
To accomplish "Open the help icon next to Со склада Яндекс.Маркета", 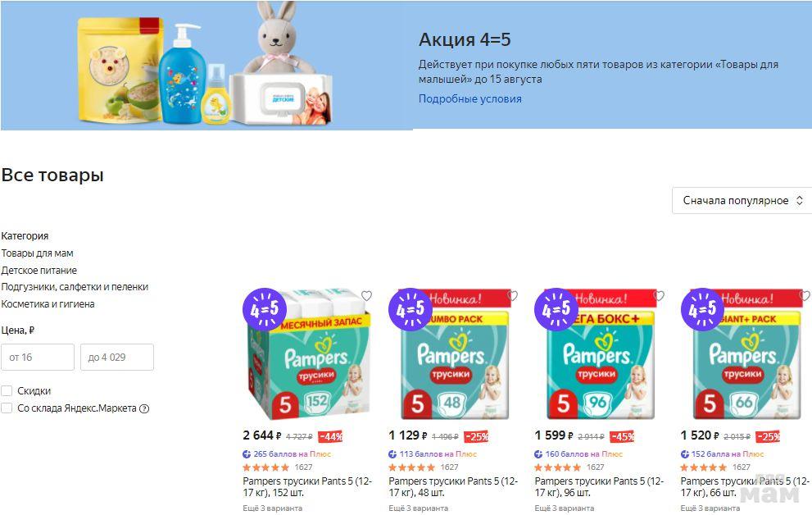I will 144,408.
